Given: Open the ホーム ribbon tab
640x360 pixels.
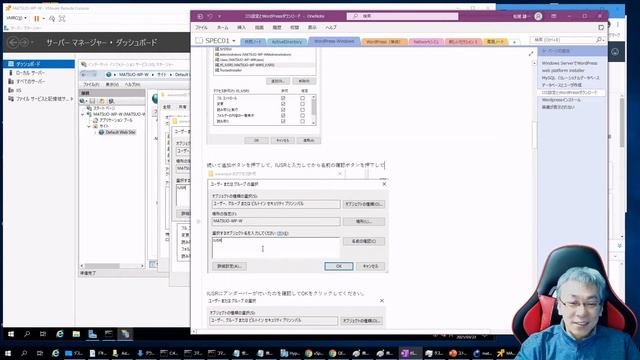Looking at the screenshot, I should [x=222, y=27].
